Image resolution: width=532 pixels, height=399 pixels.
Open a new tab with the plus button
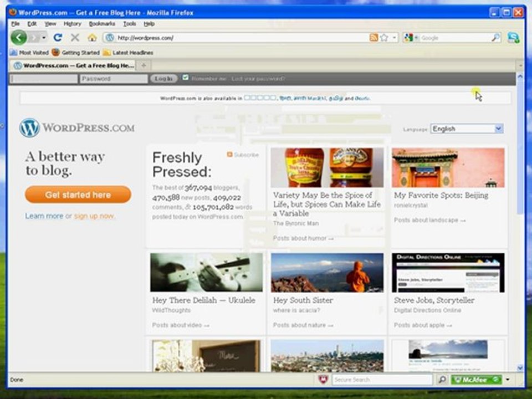point(144,65)
